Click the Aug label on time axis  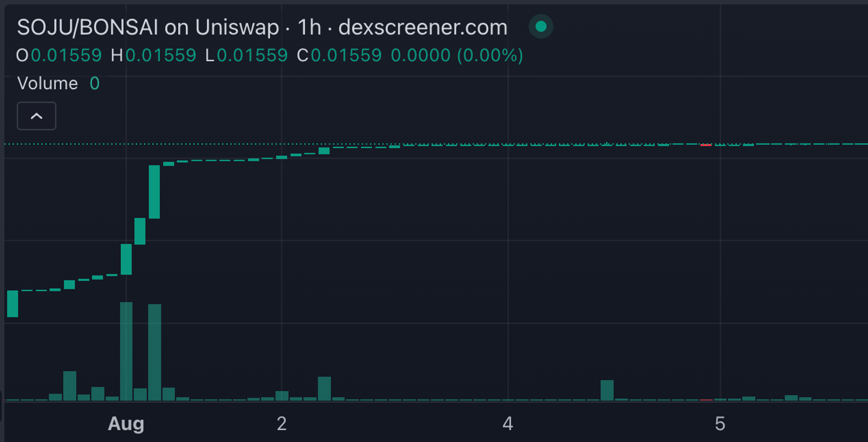coord(126,424)
